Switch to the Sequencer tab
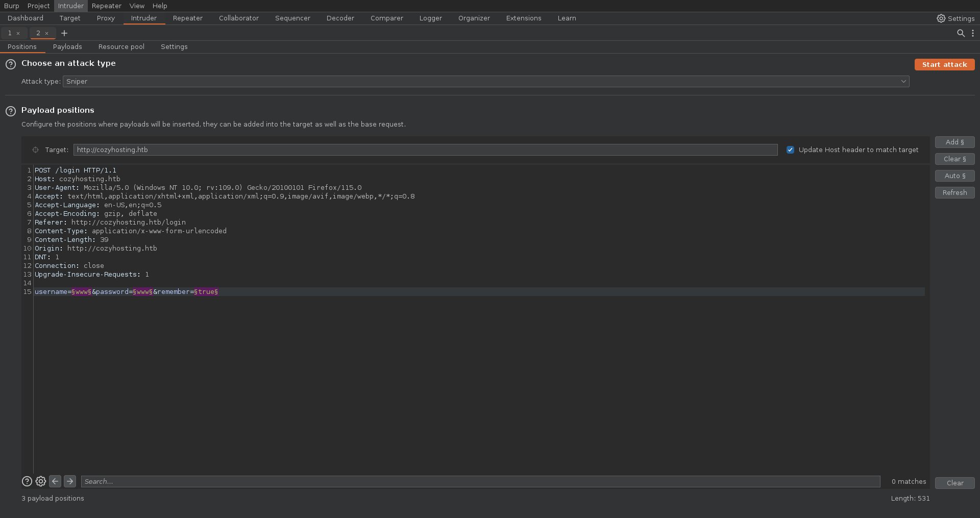The width and height of the screenshot is (980, 518). pos(292,18)
